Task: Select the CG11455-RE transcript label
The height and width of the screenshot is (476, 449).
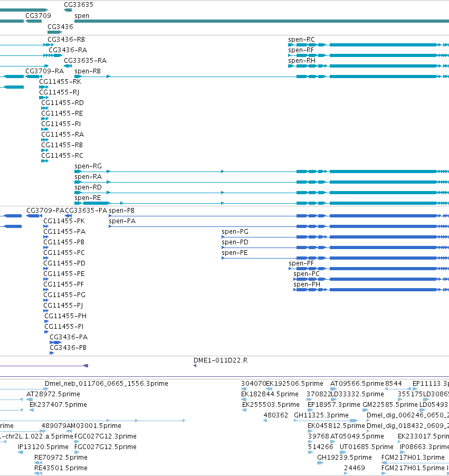Action: [62, 113]
